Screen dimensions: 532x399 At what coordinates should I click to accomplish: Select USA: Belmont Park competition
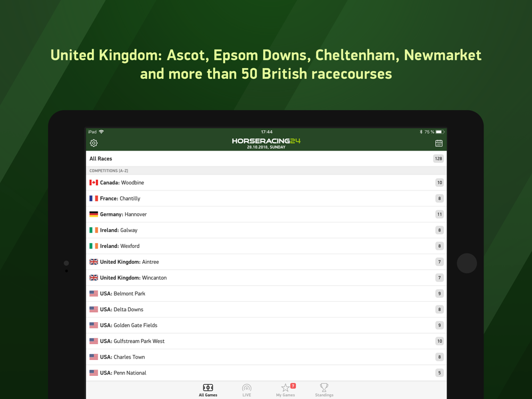267,294
